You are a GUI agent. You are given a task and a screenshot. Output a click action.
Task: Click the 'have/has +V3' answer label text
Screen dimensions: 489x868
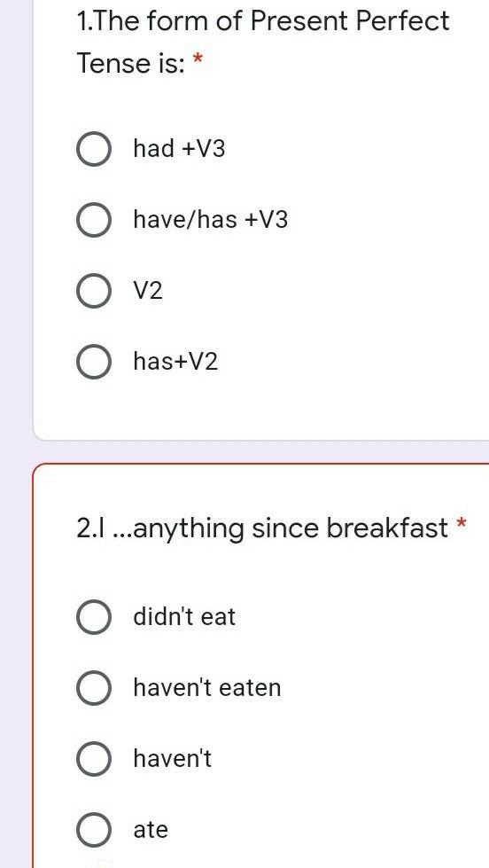211,220
